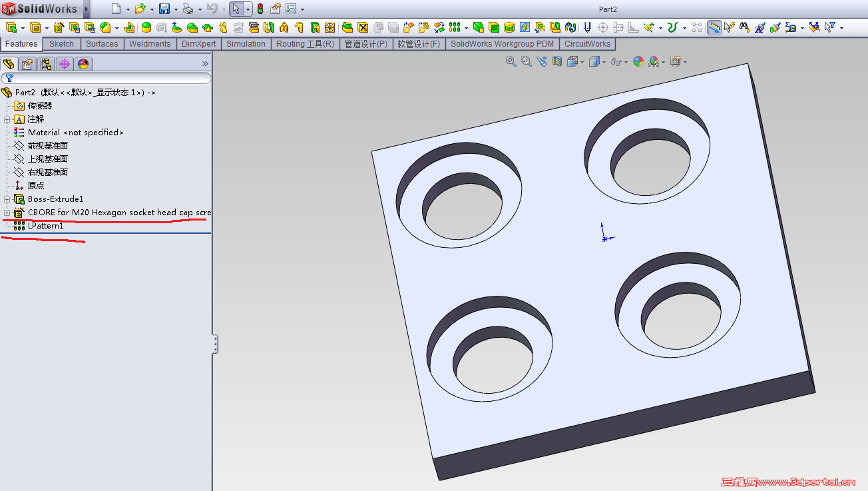Select Material <not specified> tree item
This screenshot has width=868, height=491.
click(75, 133)
